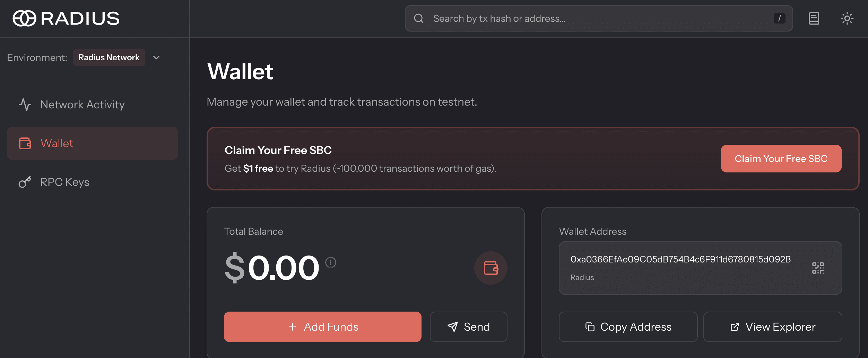Click the key icon beside RPC Keys

pos(25,182)
